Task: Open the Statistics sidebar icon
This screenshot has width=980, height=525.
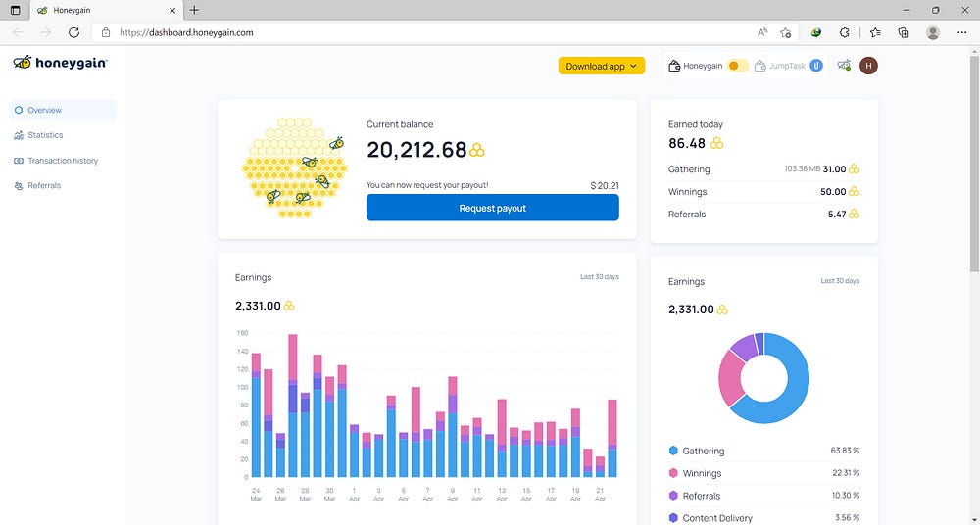Action: click(18, 135)
